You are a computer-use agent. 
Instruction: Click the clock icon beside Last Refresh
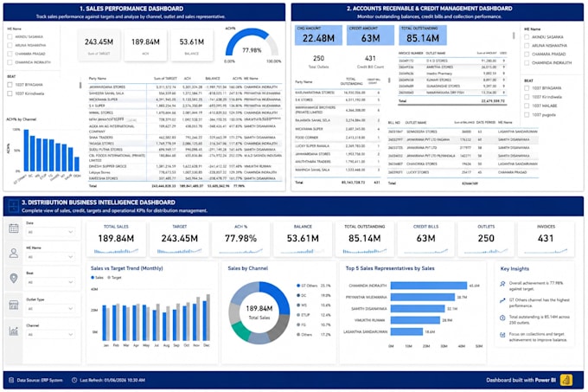(74, 380)
